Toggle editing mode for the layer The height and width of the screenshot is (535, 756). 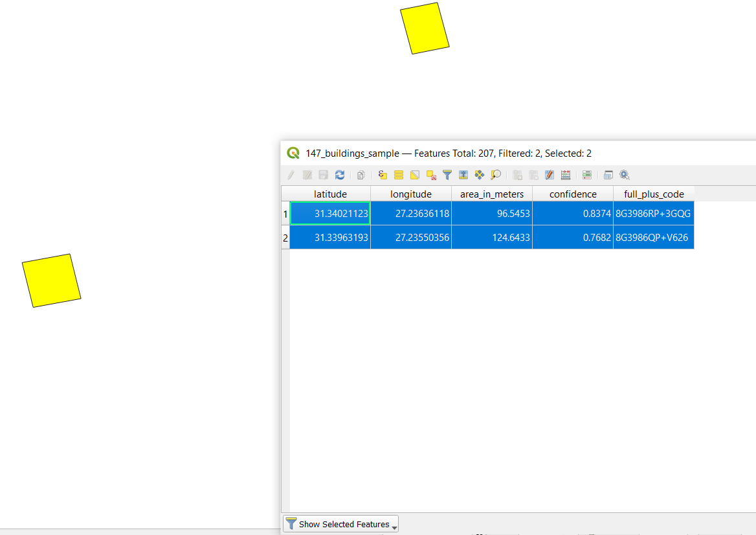290,175
